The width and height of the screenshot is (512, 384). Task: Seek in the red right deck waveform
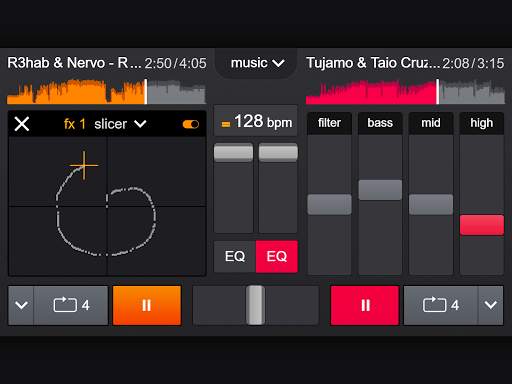(405, 91)
